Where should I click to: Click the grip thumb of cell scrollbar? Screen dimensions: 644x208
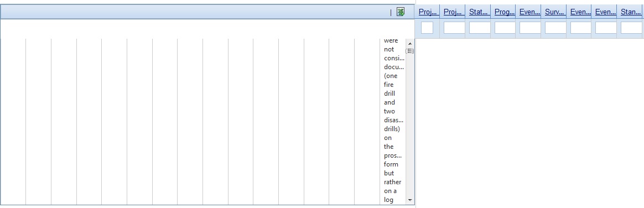(x=409, y=51)
